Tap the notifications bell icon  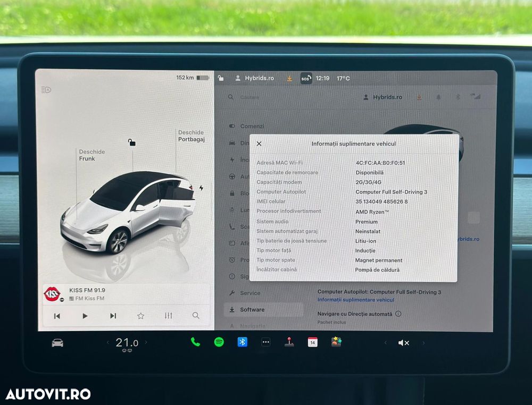click(438, 97)
